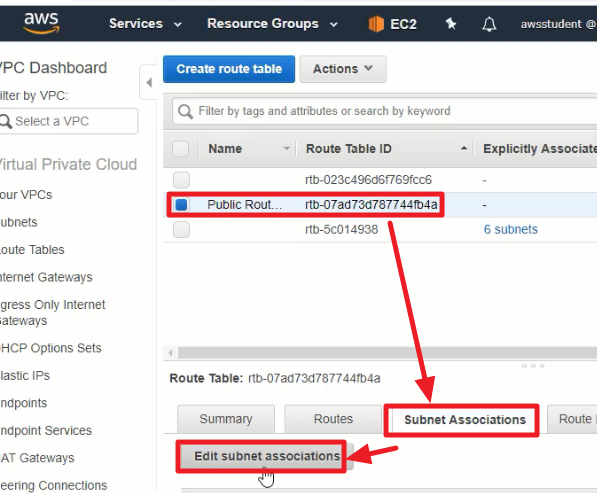Click the Public Rout... name cell
597x493 pixels.
[x=244, y=205]
